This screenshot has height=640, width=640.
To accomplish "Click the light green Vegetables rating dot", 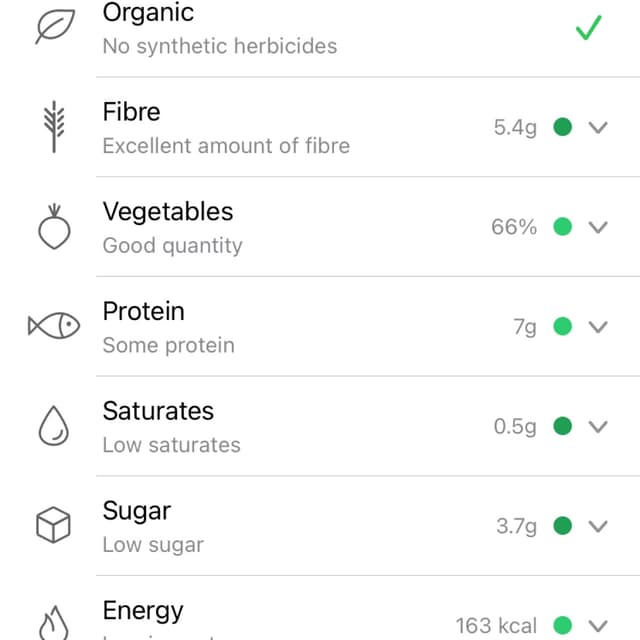I will click(562, 227).
